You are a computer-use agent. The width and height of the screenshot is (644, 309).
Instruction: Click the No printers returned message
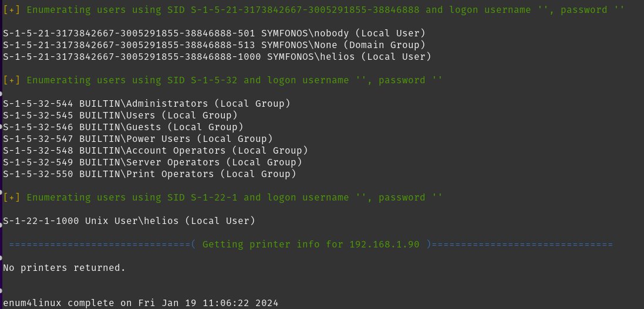pyautogui.click(x=65, y=267)
